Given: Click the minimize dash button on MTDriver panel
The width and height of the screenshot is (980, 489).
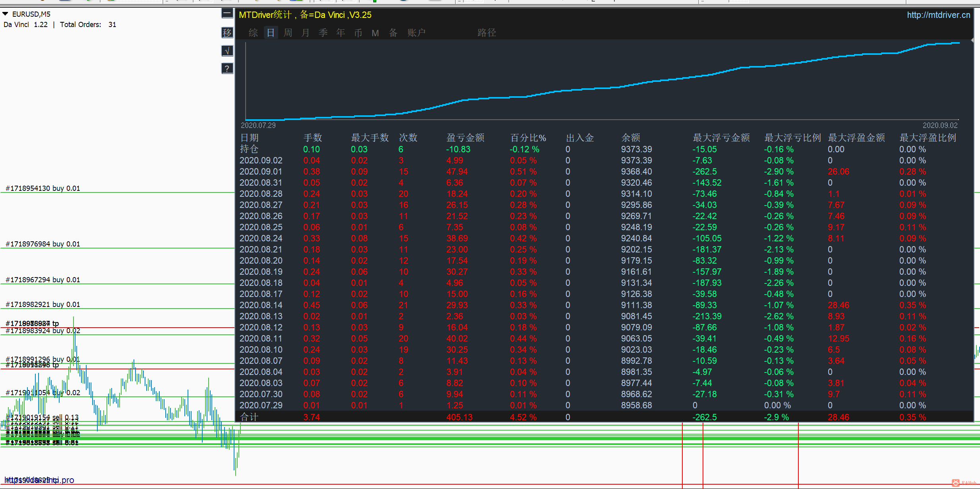Looking at the screenshot, I should pos(227,14).
